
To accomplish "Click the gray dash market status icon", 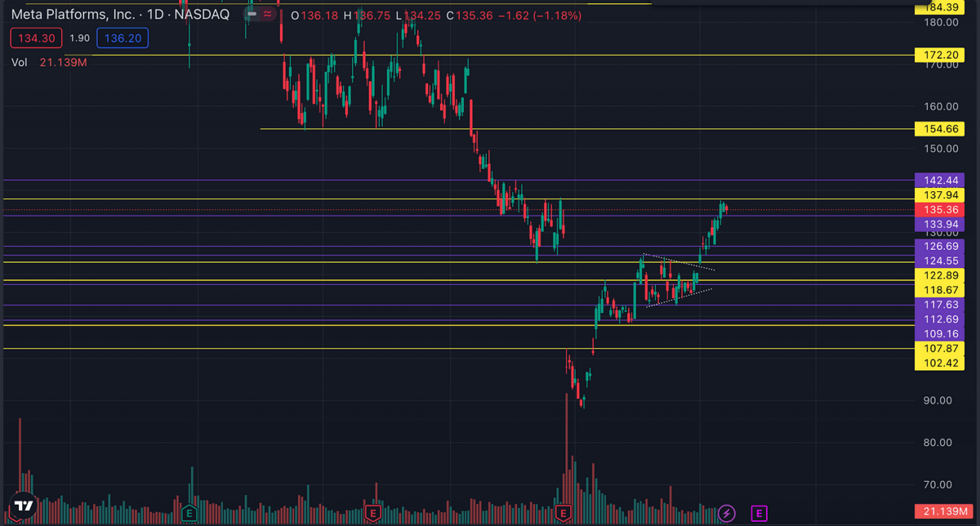I will point(252,15).
